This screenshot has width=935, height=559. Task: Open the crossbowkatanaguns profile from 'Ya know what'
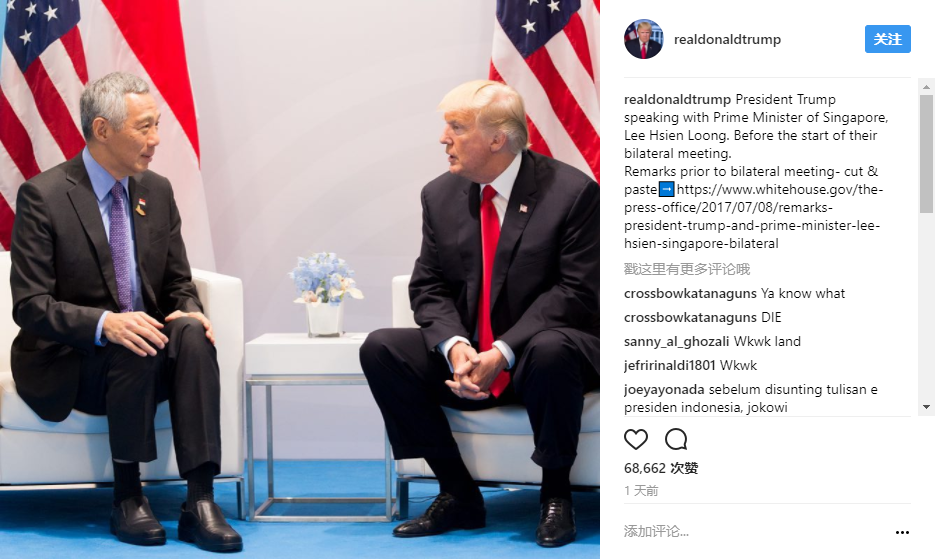pyautogui.click(x=690, y=294)
